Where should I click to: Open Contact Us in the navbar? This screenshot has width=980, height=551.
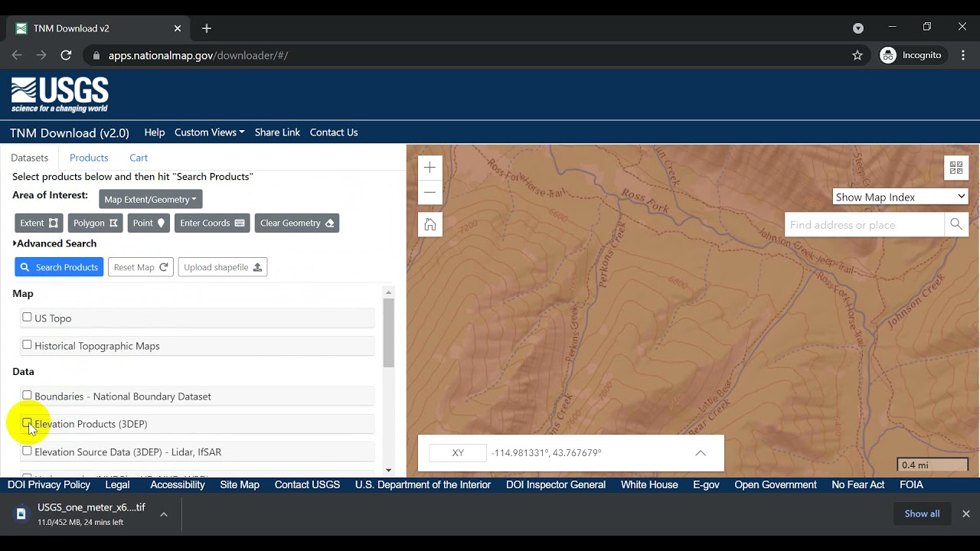pos(334,132)
